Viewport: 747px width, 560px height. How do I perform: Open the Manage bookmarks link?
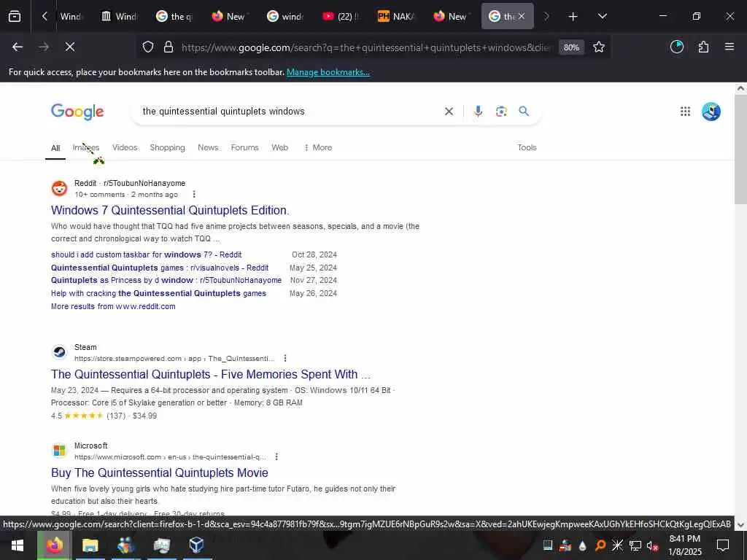point(328,72)
